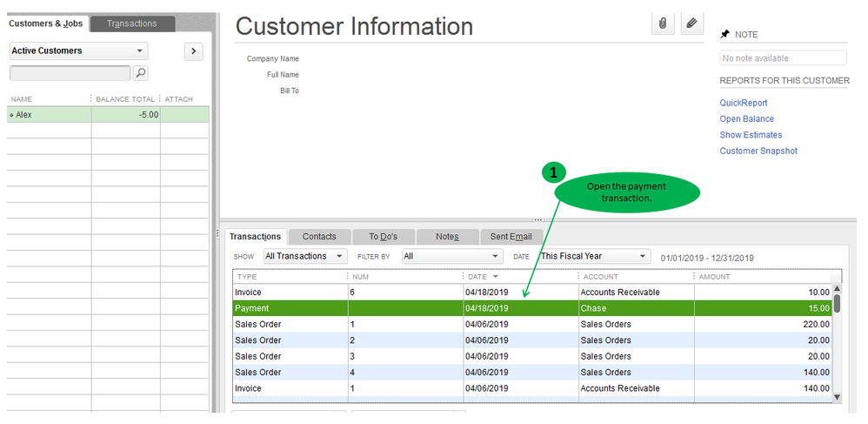This screenshot has width=868, height=424.
Task: Click the ACCOUNT column header
Action: pyautogui.click(x=601, y=277)
